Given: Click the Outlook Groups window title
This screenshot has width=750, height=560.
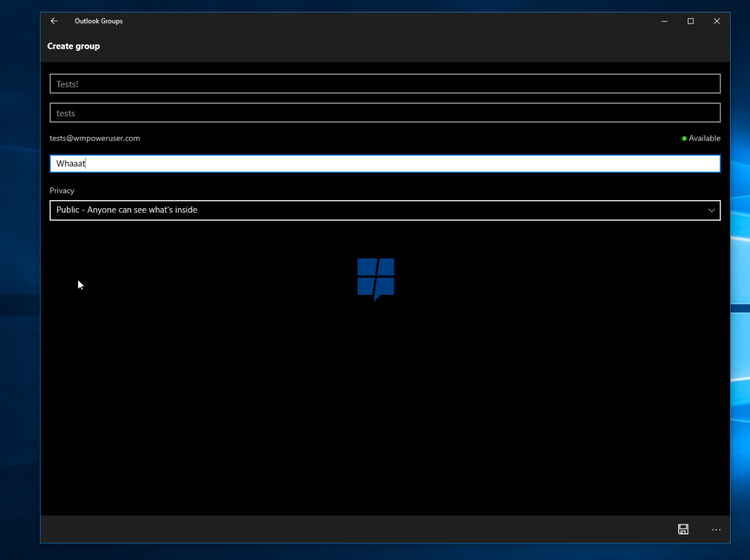Looking at the screenshot, I should click(99, 21).
